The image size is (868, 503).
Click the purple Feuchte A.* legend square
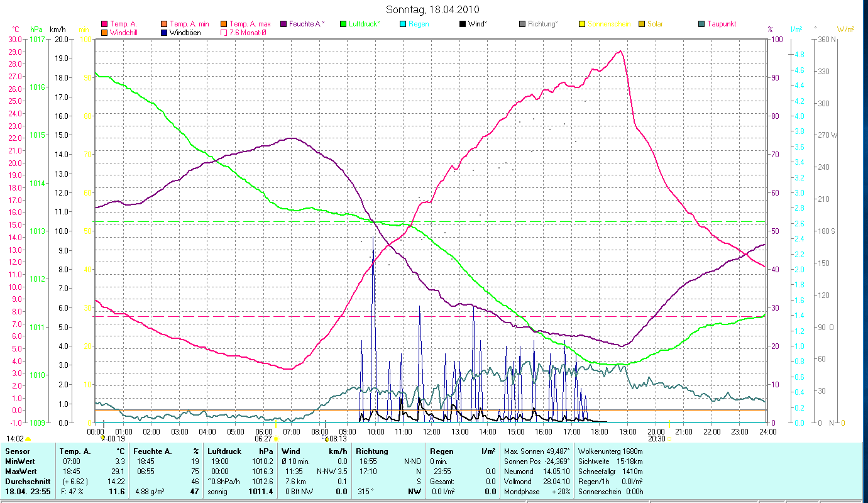[x=284, y=25]
